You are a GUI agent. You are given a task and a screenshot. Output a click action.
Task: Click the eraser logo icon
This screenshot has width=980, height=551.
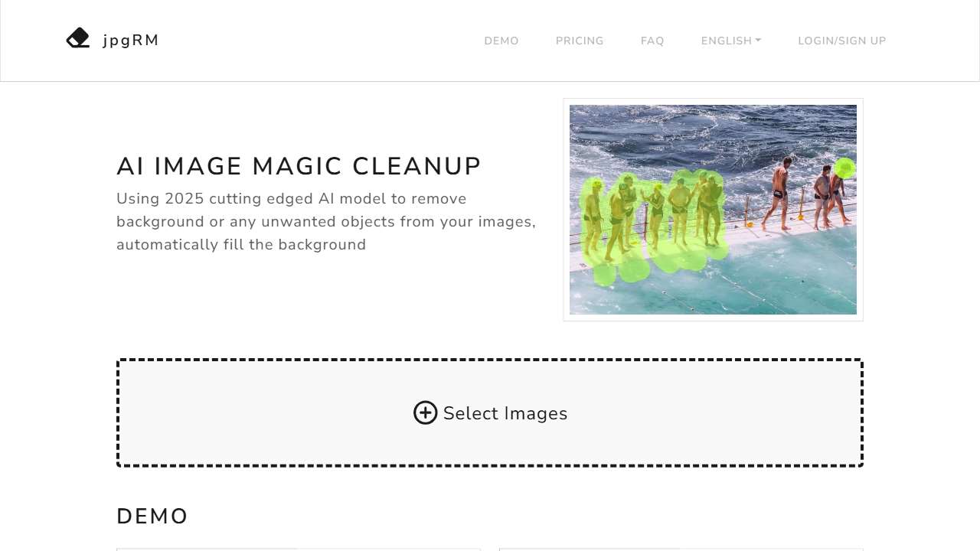pyautogui.click(x=78, y=38)
